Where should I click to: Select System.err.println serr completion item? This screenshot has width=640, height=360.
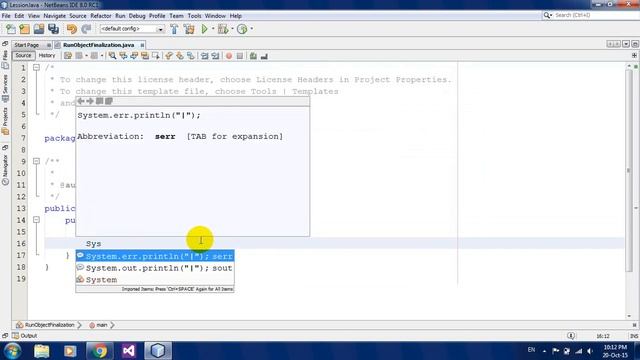[155, 256]
